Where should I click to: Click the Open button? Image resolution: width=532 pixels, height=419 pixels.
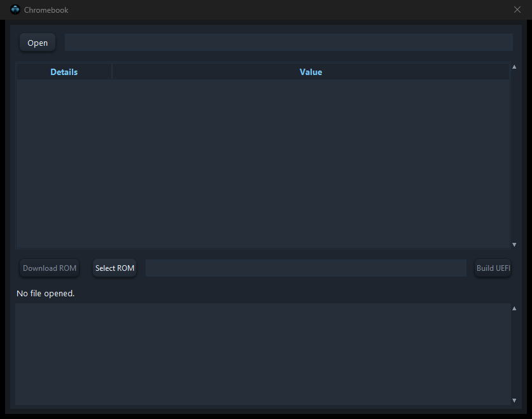click(x=38, y=43)
